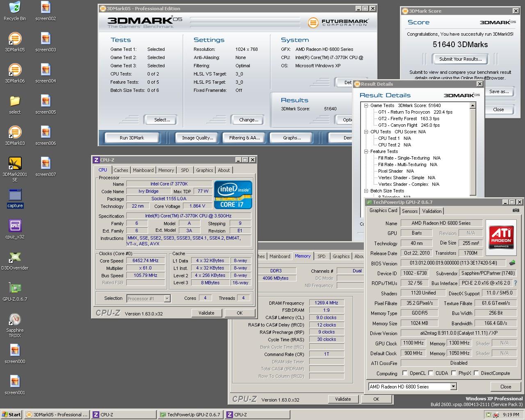Collapse the Batch Size Tests tree node

pos(366,191)
